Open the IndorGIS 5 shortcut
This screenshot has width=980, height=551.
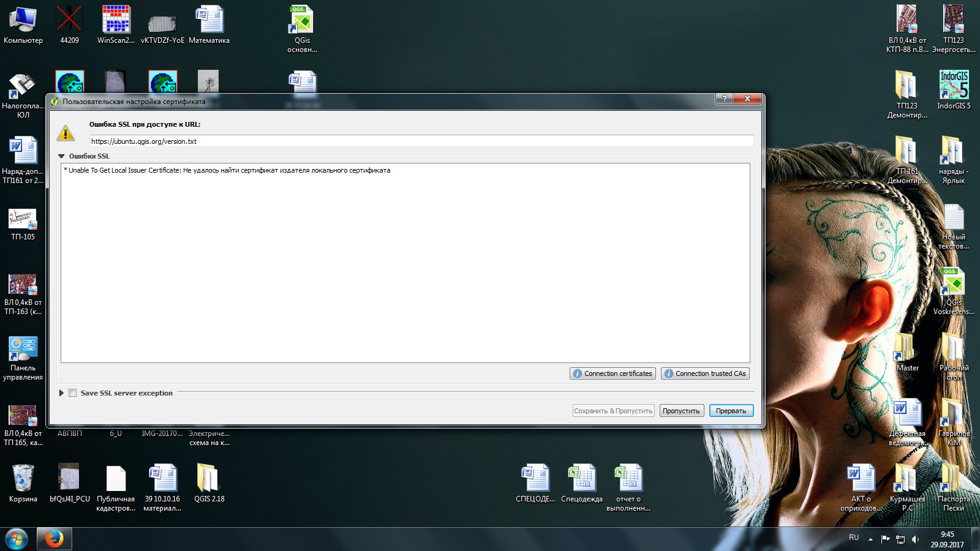click(x=954, y=90)
